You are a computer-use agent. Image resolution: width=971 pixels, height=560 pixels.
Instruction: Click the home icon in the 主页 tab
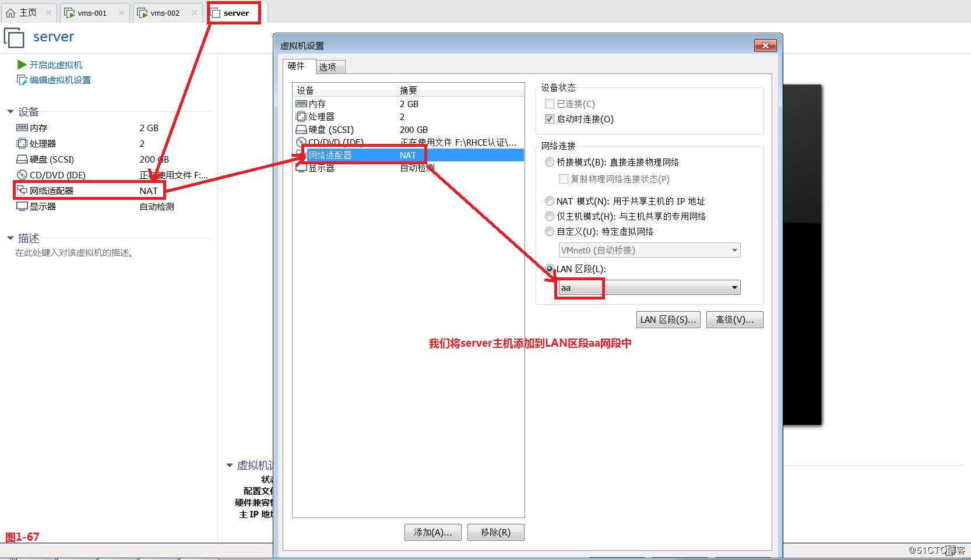pyautogui.click(x=10, y=13)
